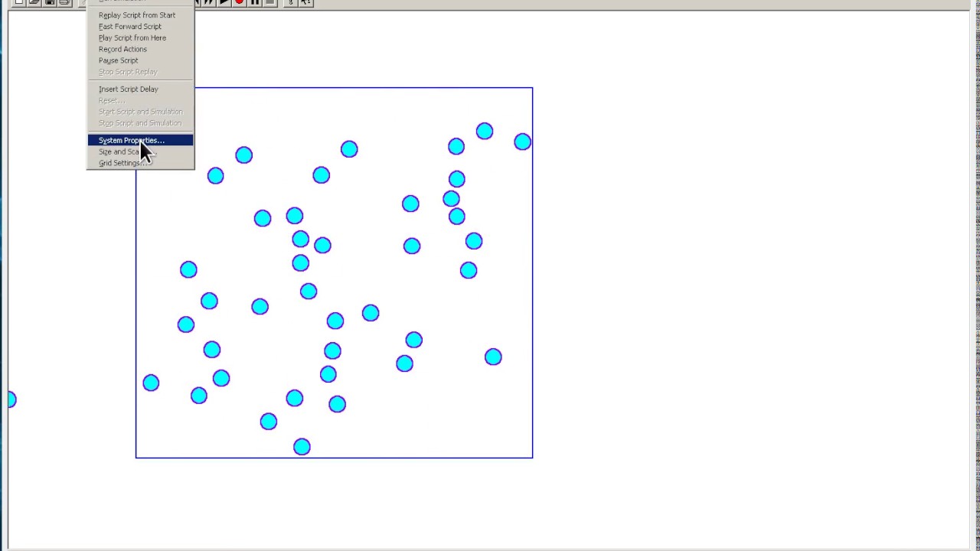Open Size and Scale menu entry
Viewport: 980px width, 551px height.
(140, 152)
